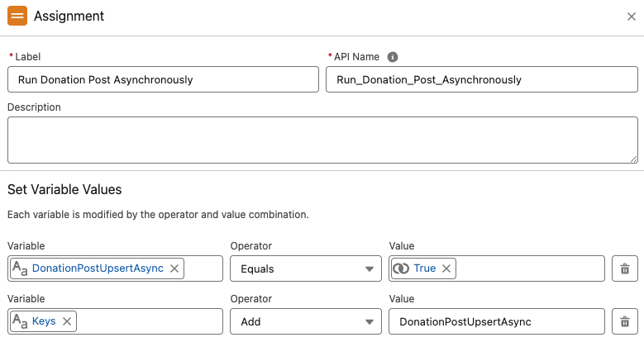Click the Description box resize handle
Screen dimensions: 644x342
coord(633,159)
